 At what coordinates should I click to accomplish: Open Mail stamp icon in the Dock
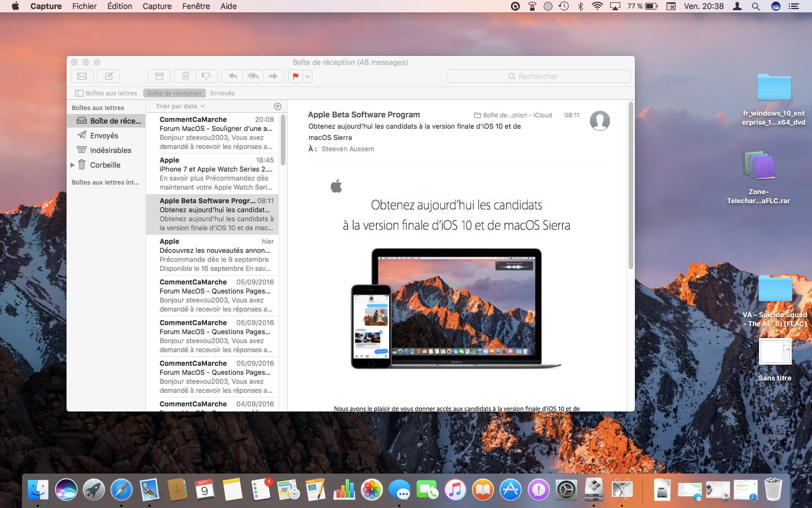(149, 489)
